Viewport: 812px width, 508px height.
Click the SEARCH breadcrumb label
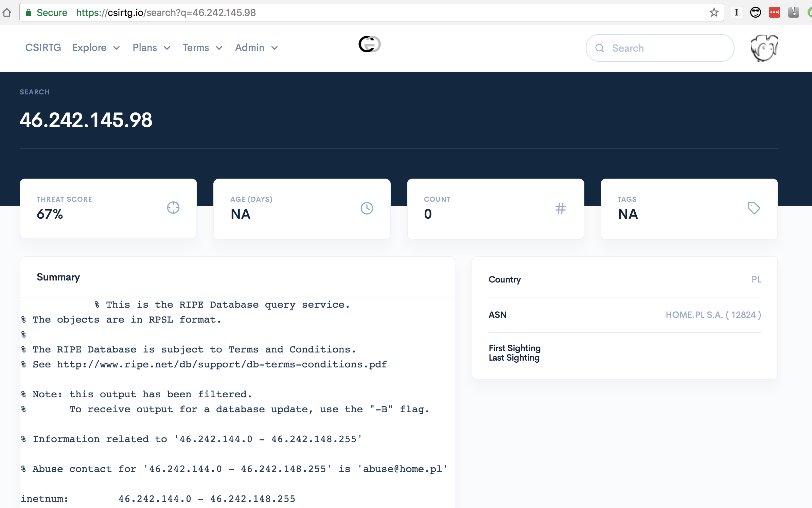(35, 92)
